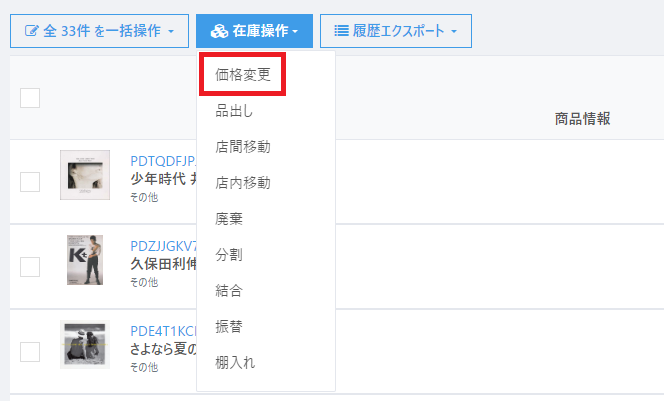Collapse the 在庫操作 dropdown menu
Image resolution: width=664 pixels, height=401 pixels.
[254, 31]
